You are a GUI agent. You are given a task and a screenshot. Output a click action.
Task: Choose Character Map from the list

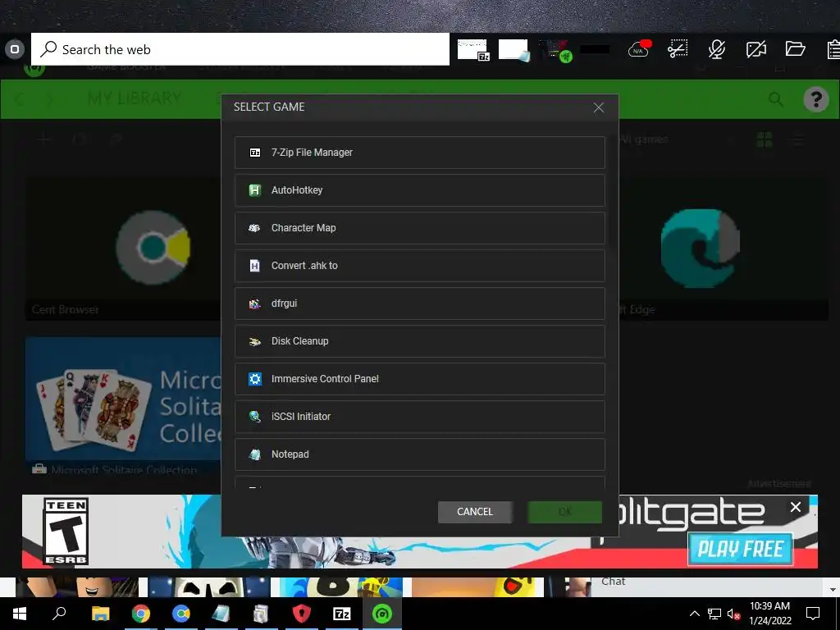pos(419,228)
